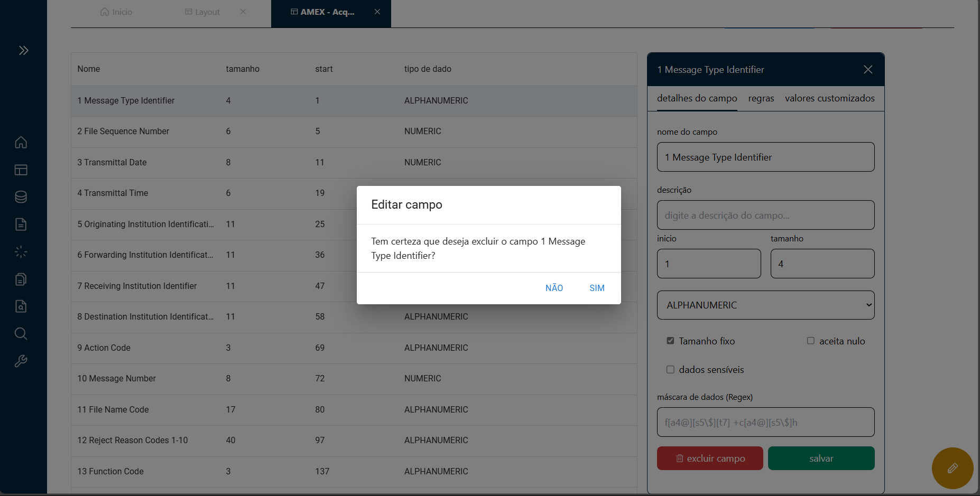Confirm deletion by clicking SIM
This screenshot has height=496, width=980.
(x=597, y=288)
